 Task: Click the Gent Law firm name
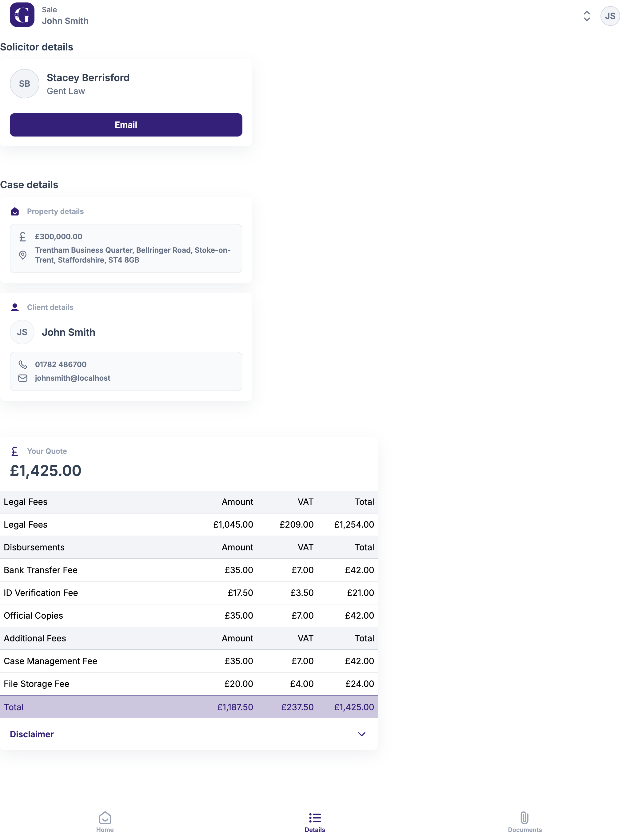[x=66, y=92]
